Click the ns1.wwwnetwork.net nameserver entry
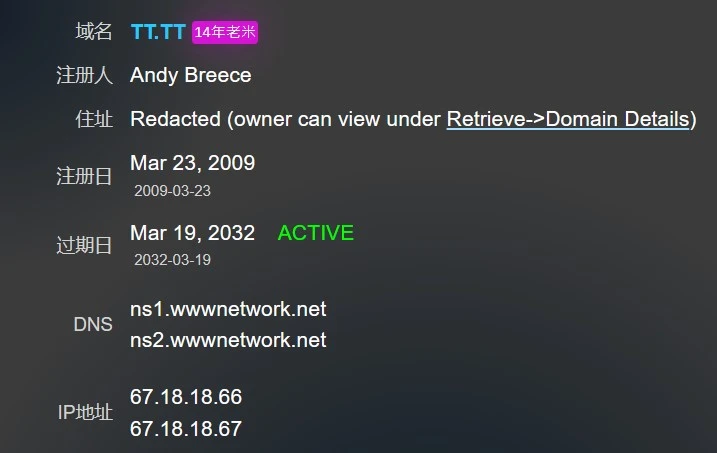This screenshot has height=453, width=717. pyautogui.click(x=228, y=309)
